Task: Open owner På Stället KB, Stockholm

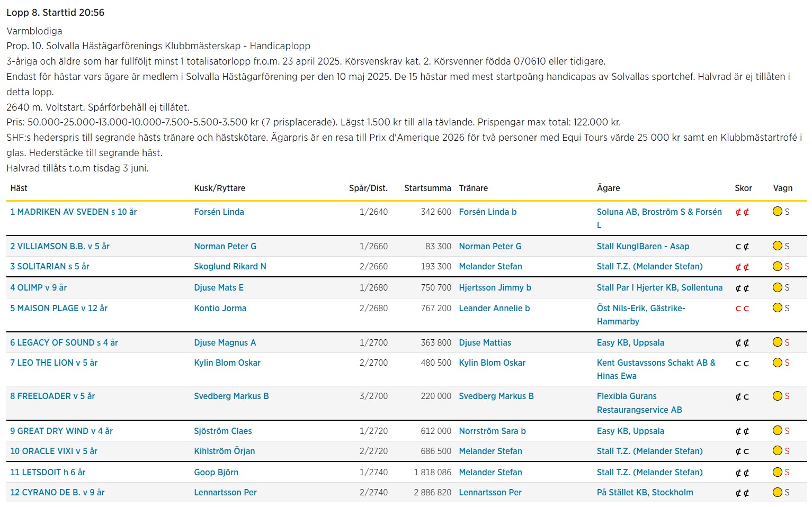Action: pos(645,492)
